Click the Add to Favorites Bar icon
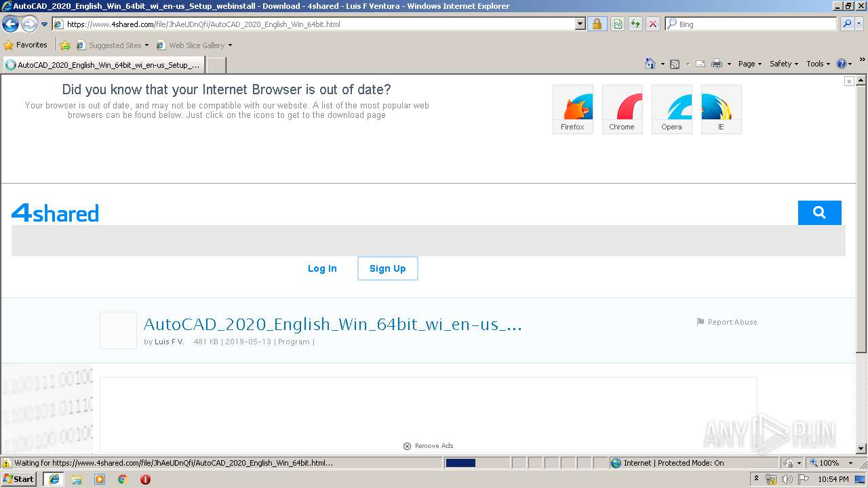 click(x=65, y=45)
